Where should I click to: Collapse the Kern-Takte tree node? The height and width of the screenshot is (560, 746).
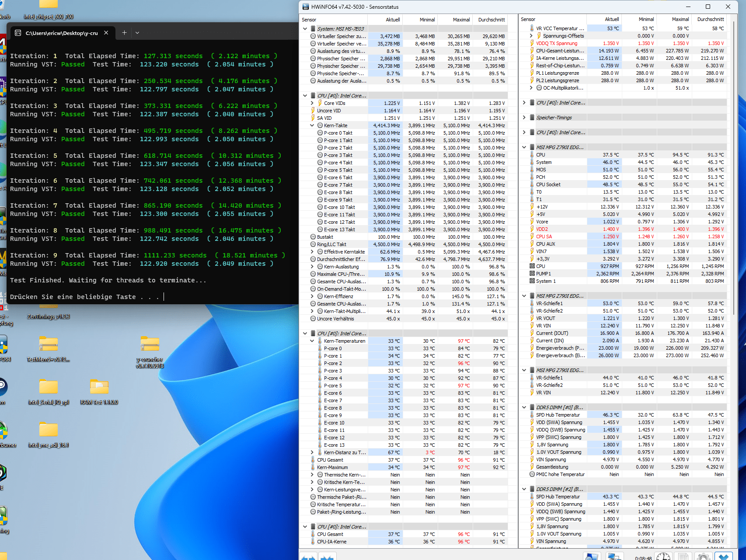pos(312,125)
